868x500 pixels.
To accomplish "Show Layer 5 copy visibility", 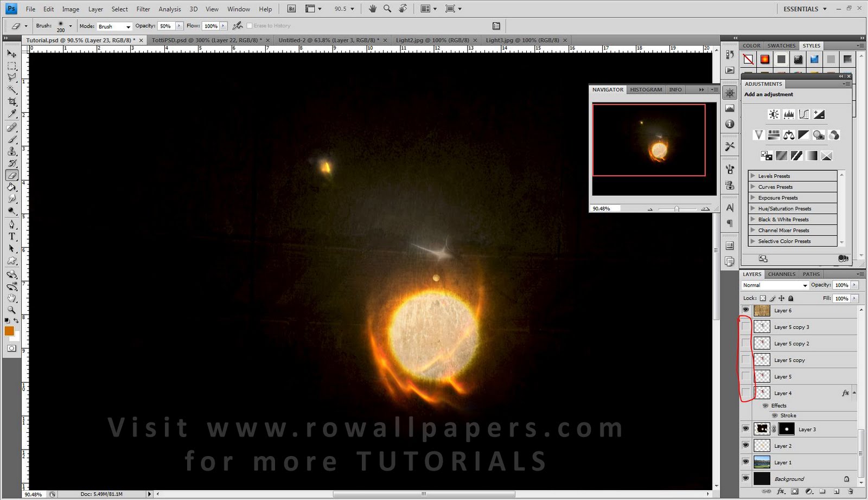I will point(746,360).
